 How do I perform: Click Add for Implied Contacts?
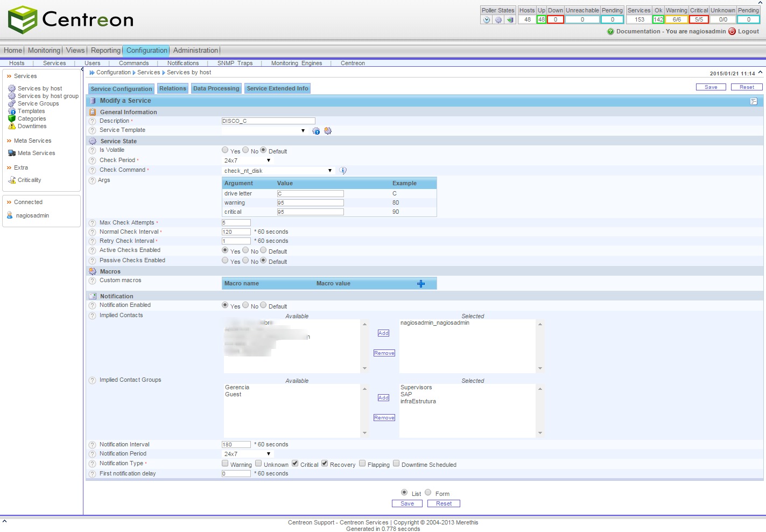pos(383,333)
